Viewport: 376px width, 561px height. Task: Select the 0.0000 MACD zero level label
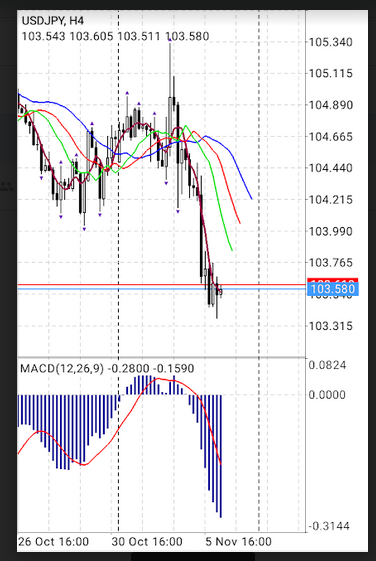coord(327,395)
